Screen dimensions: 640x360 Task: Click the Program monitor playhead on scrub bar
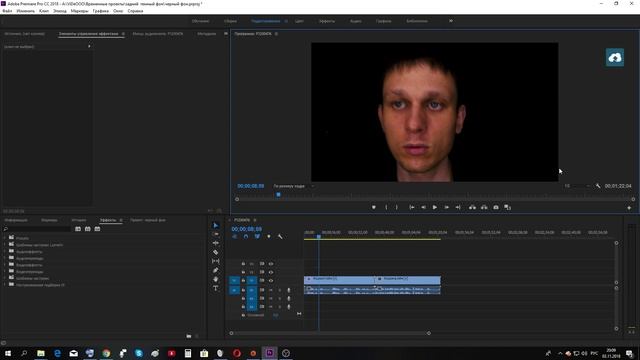(x=278, y=195)
